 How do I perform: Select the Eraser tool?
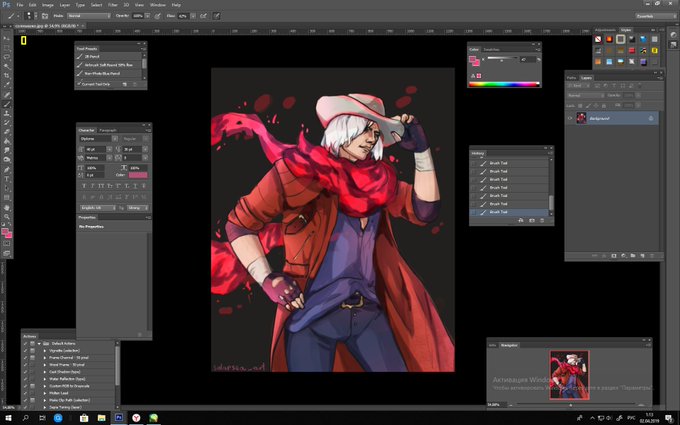[7, 131]
